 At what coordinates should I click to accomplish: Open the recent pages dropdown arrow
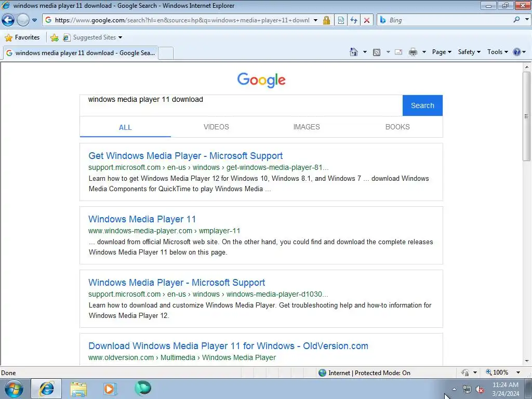coord(35,20)
